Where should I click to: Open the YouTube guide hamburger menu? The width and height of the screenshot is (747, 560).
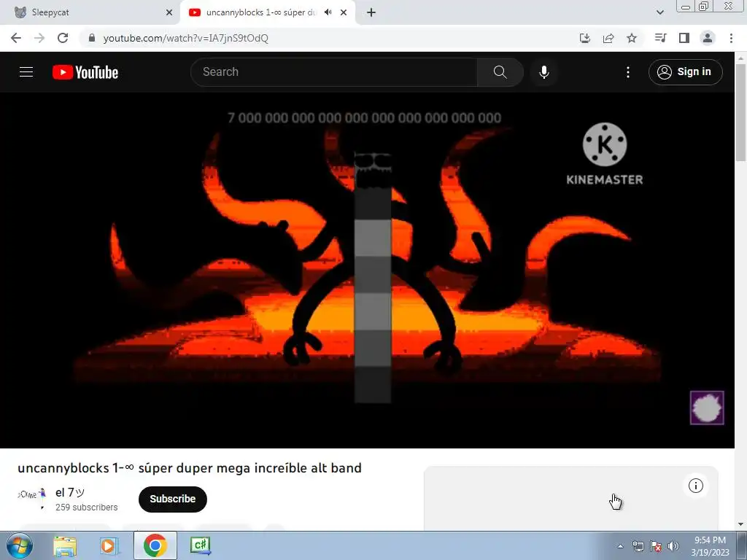coord(26,72)
